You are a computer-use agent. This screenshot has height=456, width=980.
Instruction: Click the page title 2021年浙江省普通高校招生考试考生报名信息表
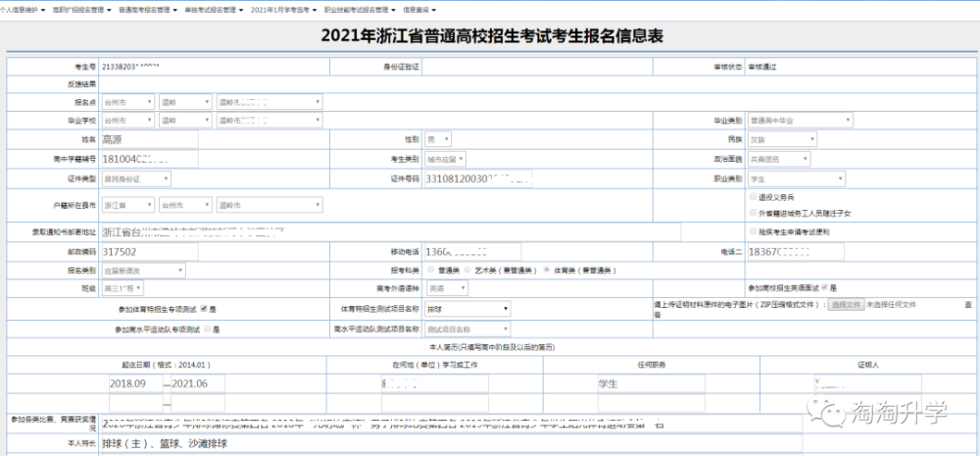click(x=492, y=36)
